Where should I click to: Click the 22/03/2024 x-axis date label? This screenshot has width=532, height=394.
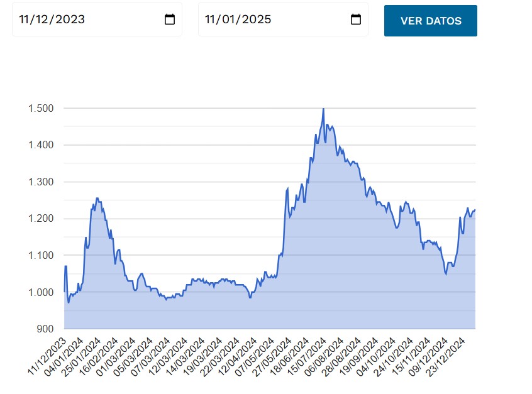(220, 356)
